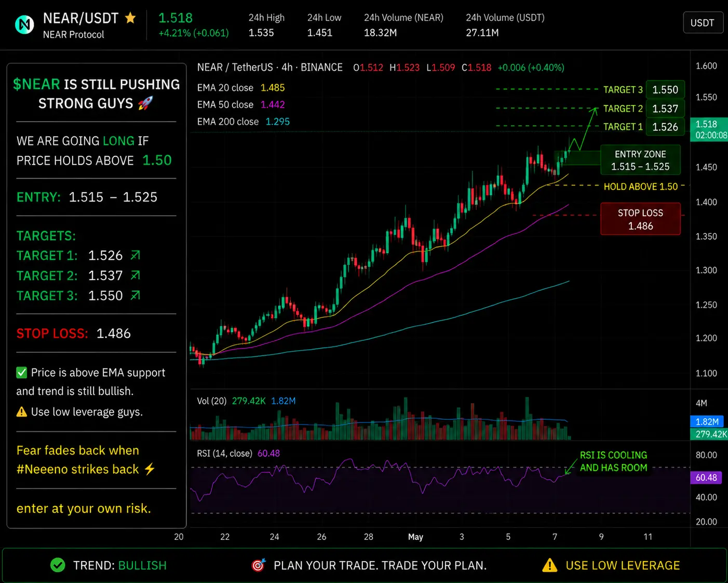
Task: Click the +4.21% (+0.061) change value
Action: [x=194, y=33]
